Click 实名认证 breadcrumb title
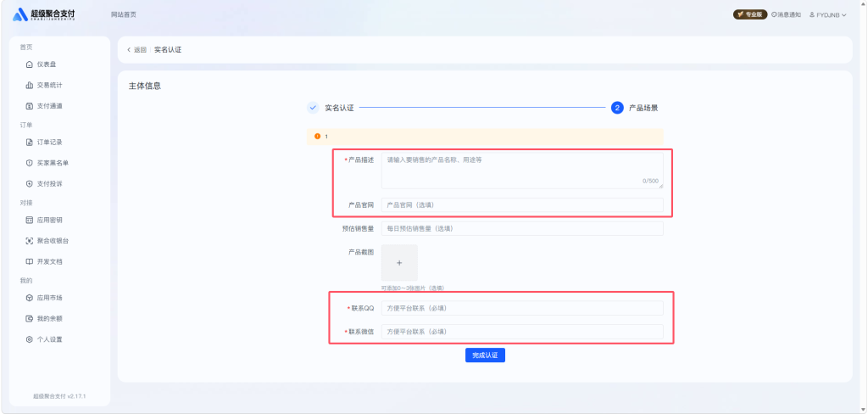The width and height of the screenshot is (868, 414). click(168, 50)
